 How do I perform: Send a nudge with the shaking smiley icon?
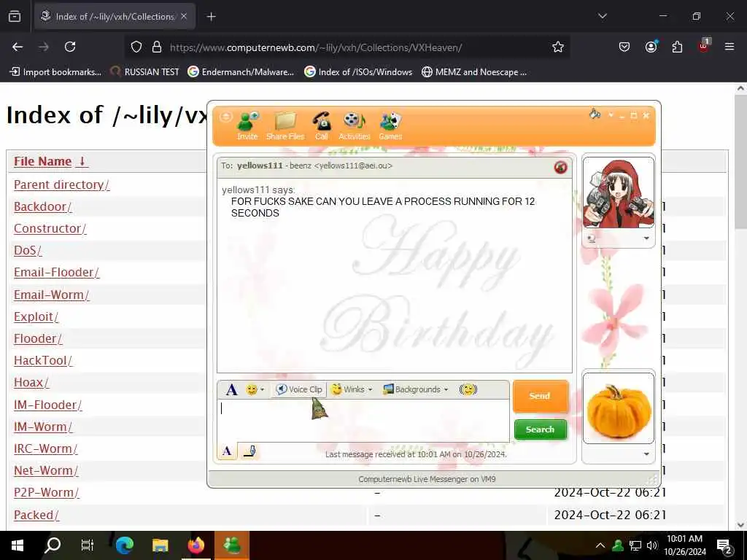pos(468,389)
